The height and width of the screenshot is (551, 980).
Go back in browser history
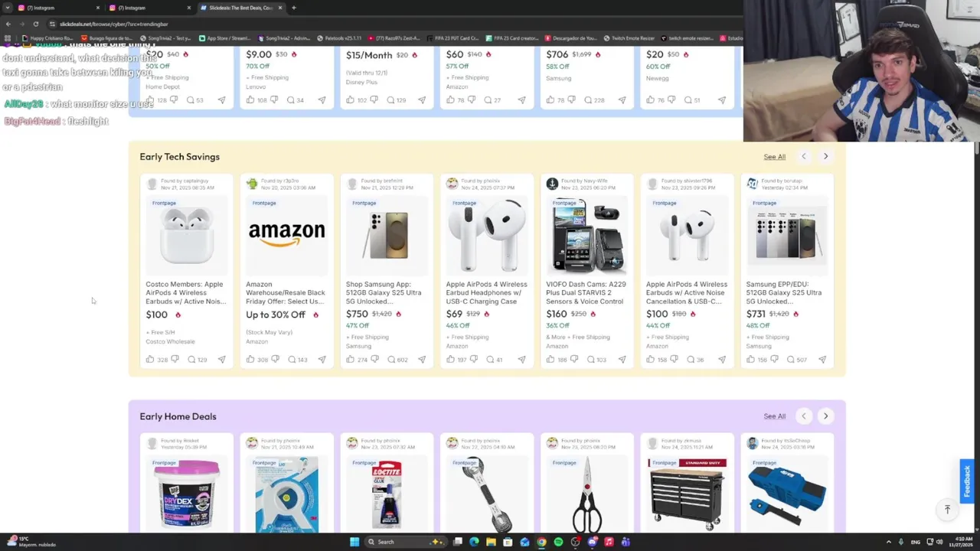[8, 24]
